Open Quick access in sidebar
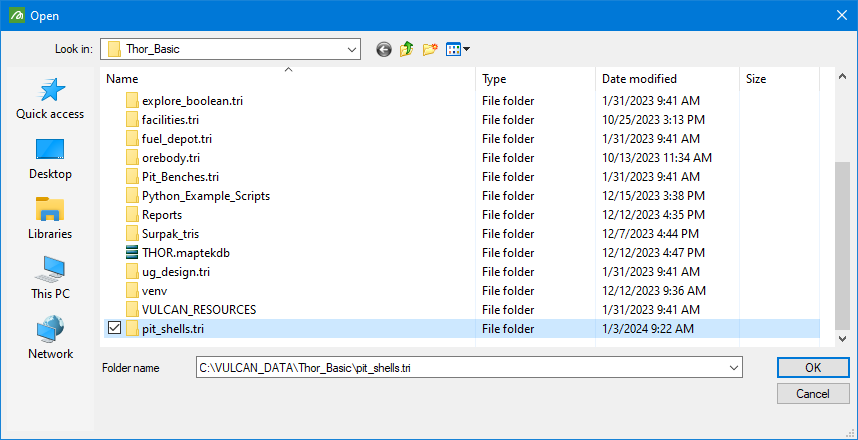Screen dimensions: 858x440 pyautogui.click(x=50, y=99)
